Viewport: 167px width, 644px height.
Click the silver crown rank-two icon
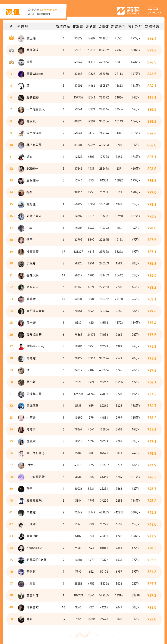[x=11, y=50]
